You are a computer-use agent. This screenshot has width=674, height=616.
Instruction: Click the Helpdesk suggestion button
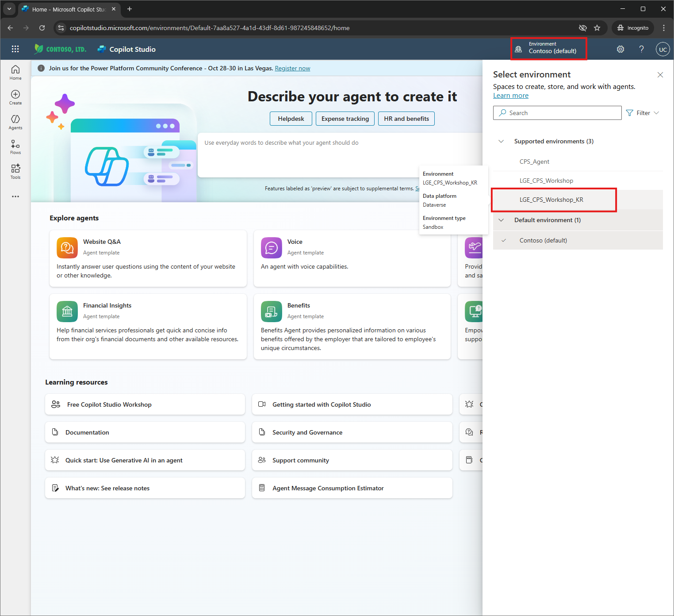click(x=291, y=119)
